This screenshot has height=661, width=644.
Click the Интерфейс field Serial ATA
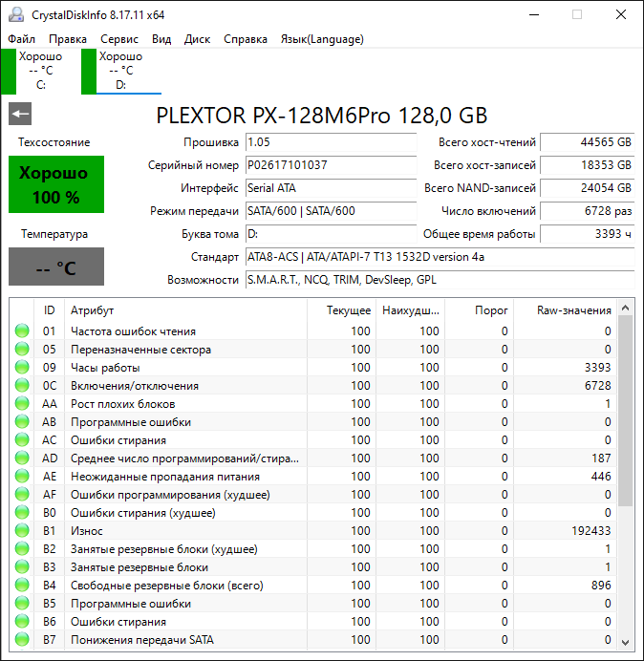331,188
